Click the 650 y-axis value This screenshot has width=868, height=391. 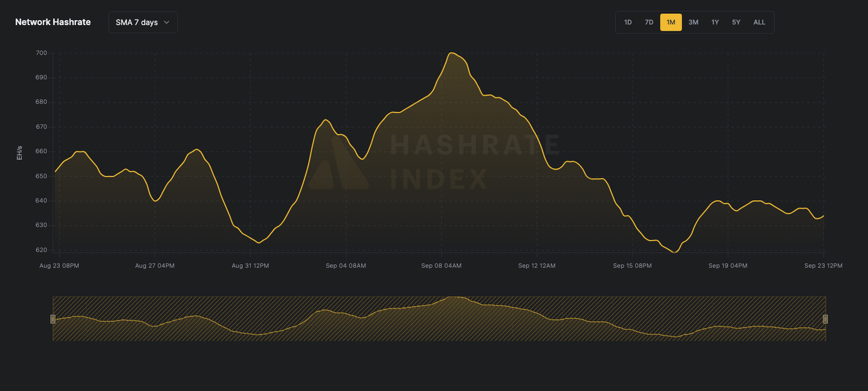point(41,176)
